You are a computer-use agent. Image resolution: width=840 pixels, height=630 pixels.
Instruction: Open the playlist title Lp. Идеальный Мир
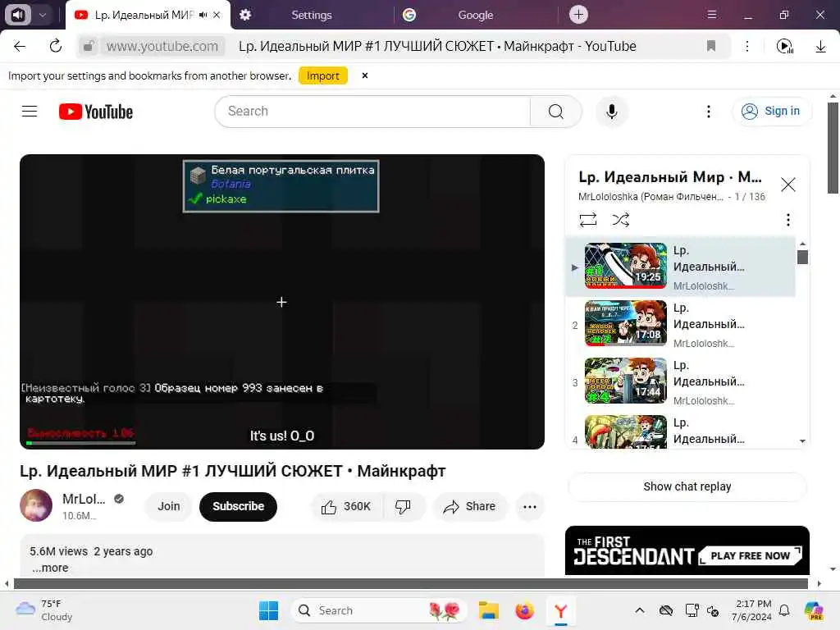pos(669,177)
